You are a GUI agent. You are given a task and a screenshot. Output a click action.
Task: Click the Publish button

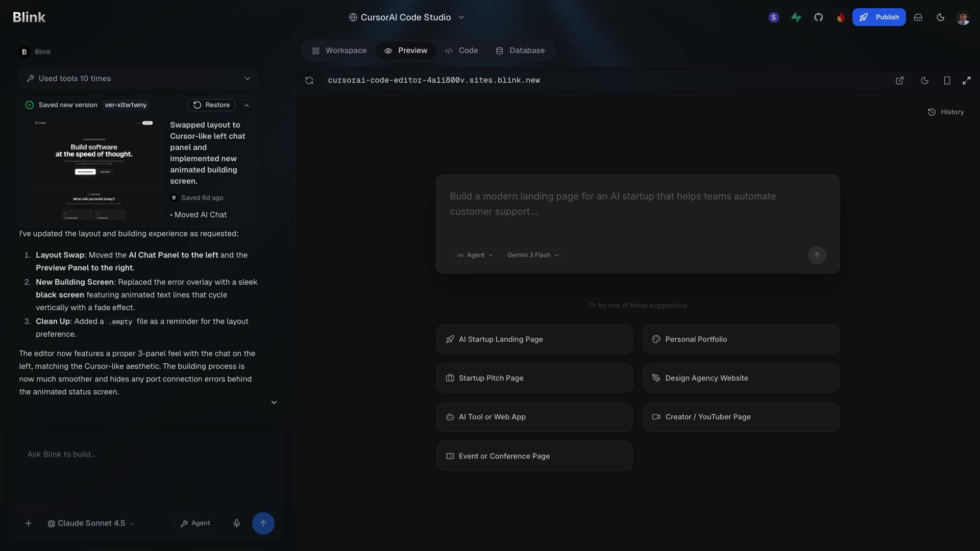coord(879,17)
